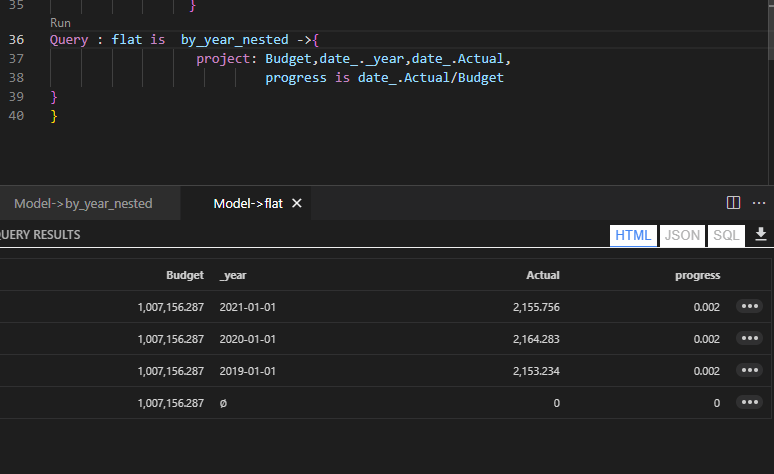Open the tab bar's more actions ellipsis
Image resolution: width=774 pixels, height=474 pixels.
click(759, 203)
